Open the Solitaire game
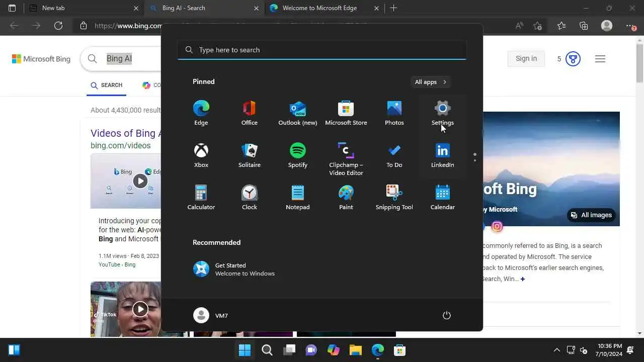644x362 pixels. pos(249,155)
